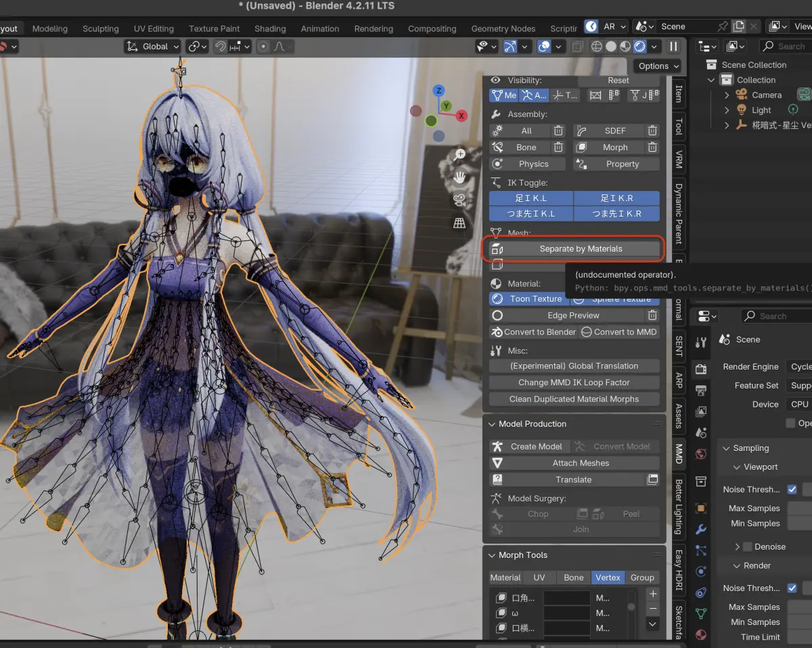Click the trash icon beside Bone
Screen dimensions: 812x648
[558, 148]
